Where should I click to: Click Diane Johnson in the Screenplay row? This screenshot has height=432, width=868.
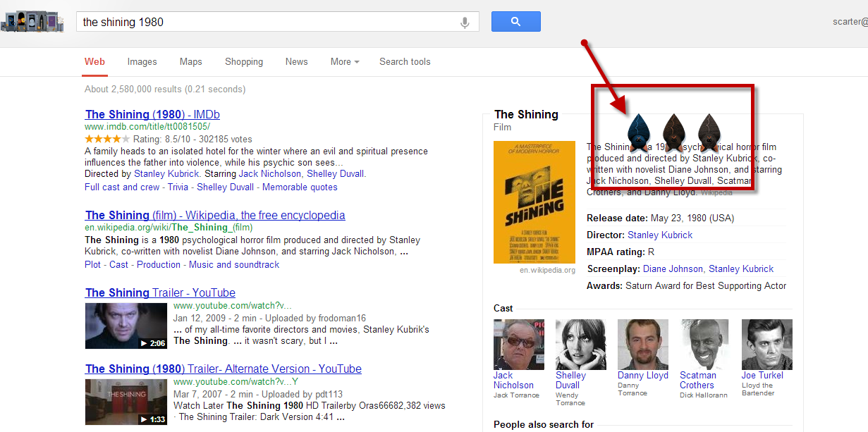tap(673, 269)
